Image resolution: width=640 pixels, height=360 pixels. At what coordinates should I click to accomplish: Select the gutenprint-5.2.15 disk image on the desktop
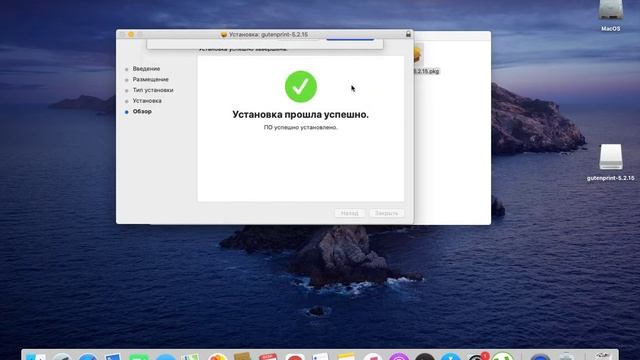[611, 157]
